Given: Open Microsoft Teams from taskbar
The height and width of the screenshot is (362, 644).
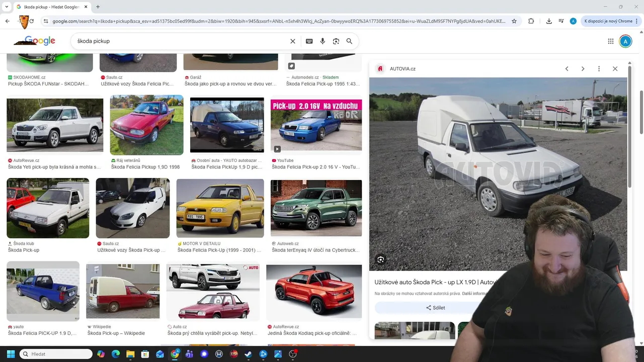Looking at the screenshot, I should point(189,354).
